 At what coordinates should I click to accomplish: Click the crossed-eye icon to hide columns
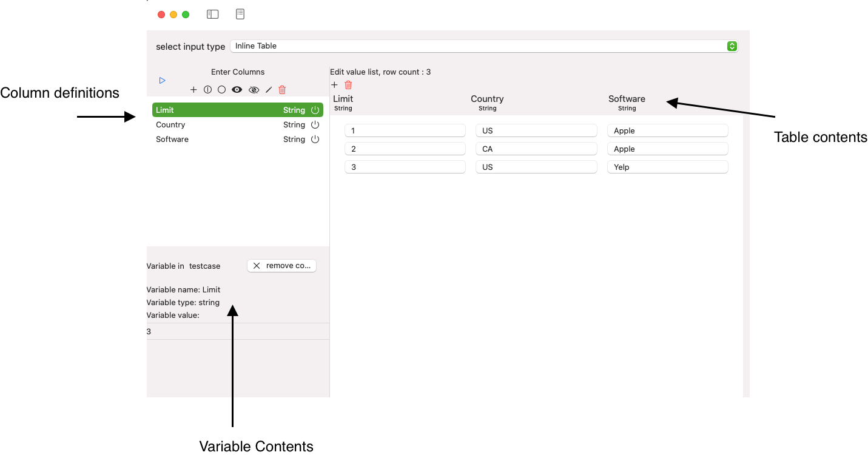[254, 89]
